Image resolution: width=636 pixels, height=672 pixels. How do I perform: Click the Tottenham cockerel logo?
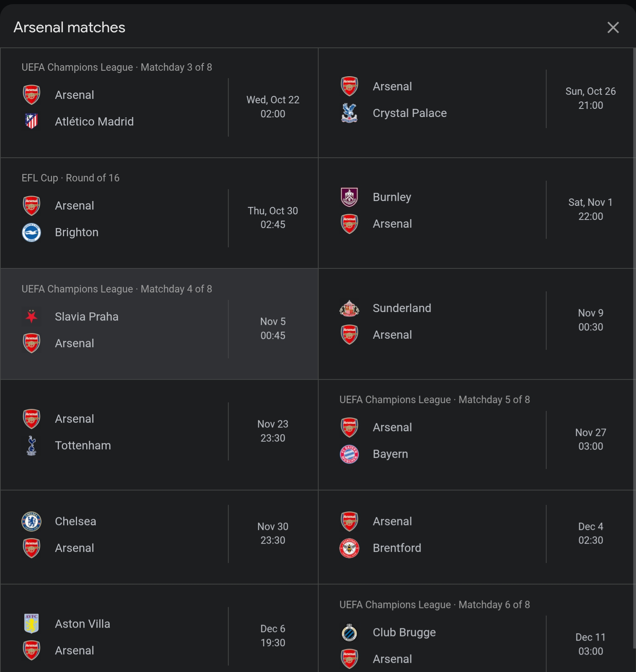pyautogui.click(x=31, y=445)
